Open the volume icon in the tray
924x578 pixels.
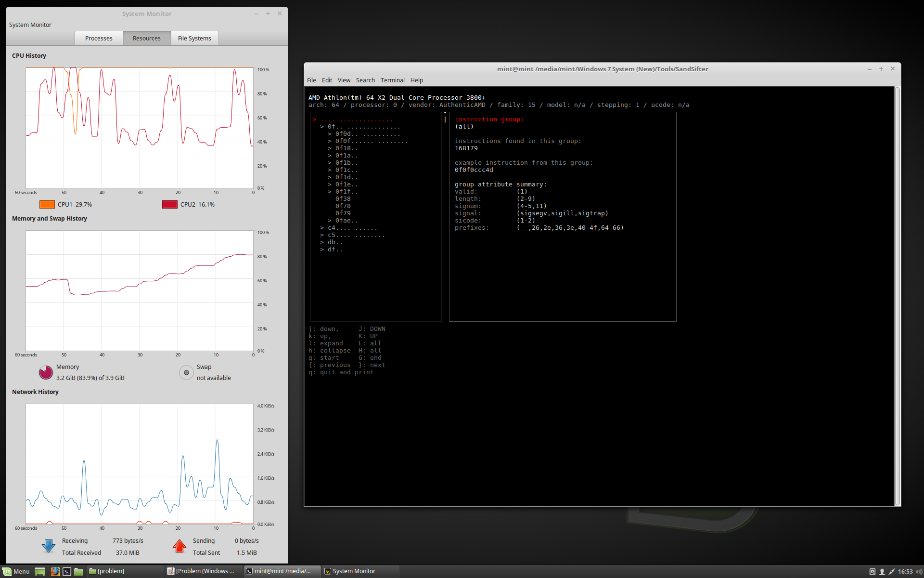coord(919,571)
